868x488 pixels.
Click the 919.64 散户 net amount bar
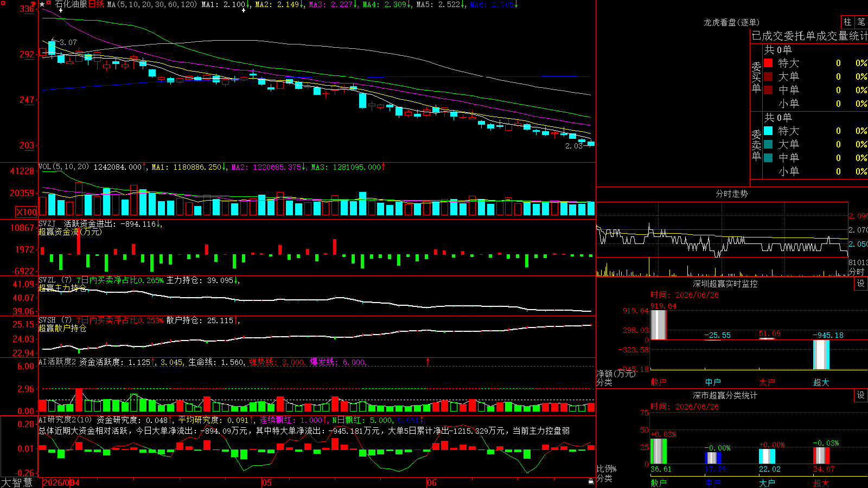pyautogui.click(x=658, y=325)
